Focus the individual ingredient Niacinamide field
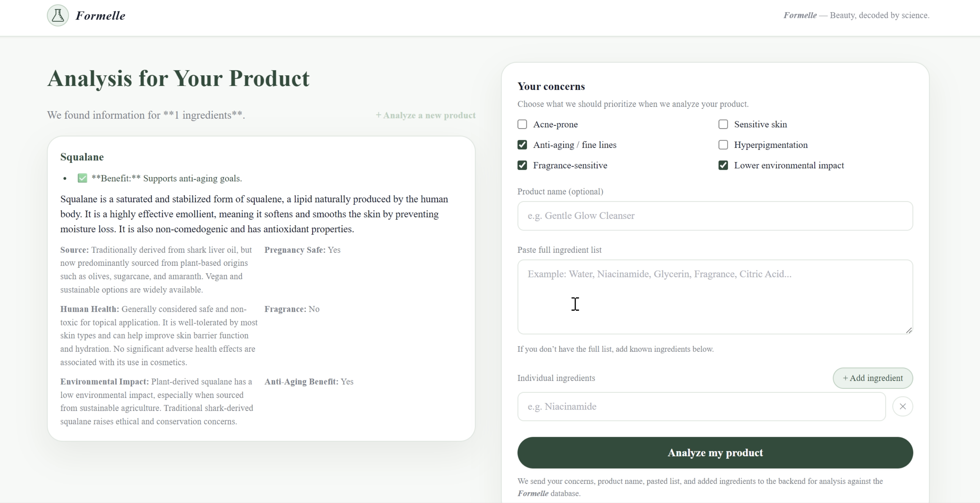Image resolution: width=980 pixels, height=503 pixels. pos(701,406)
